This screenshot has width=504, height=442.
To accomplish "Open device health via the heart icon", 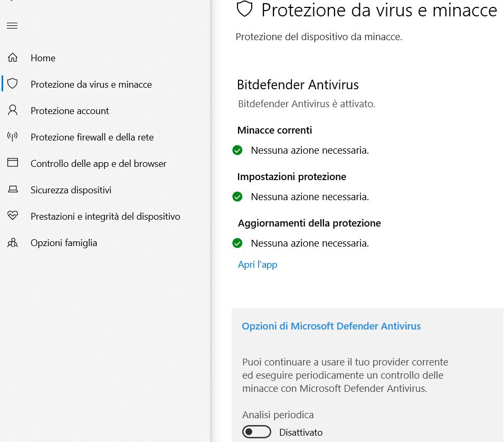I will pyautogui.click(x=13, y=216).
